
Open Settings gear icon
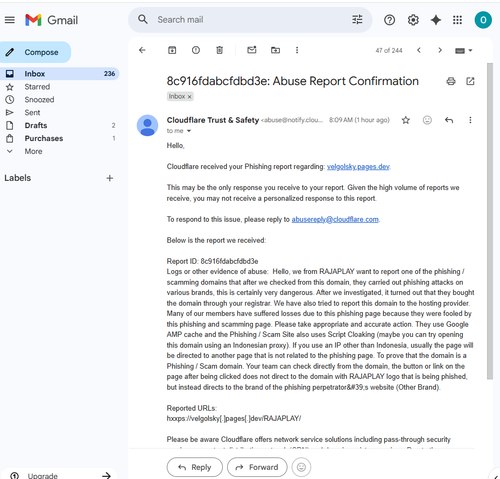coord(413,20)
